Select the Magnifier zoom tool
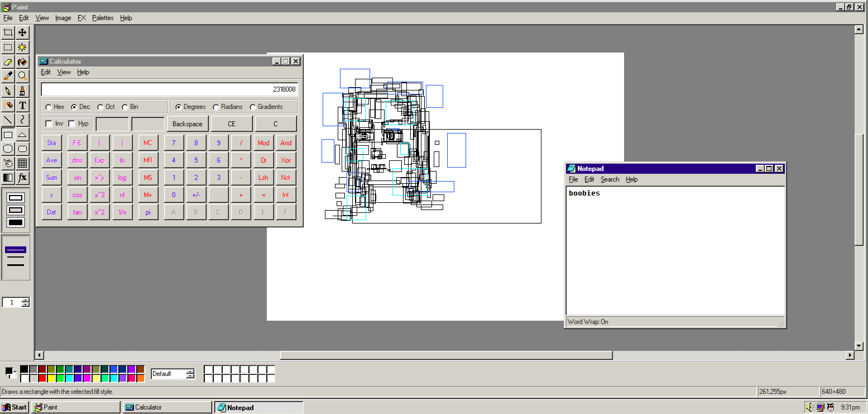Image resolution: width=868 pixels, height=414 pixels. pyautogui.click(x=22, y=76)
